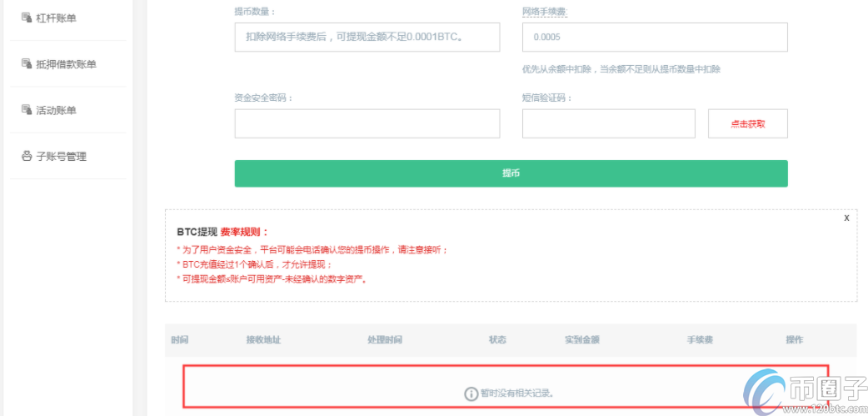Click the 活动账单 sidebar icon
The image size is (868, 416).
(26, 109)
